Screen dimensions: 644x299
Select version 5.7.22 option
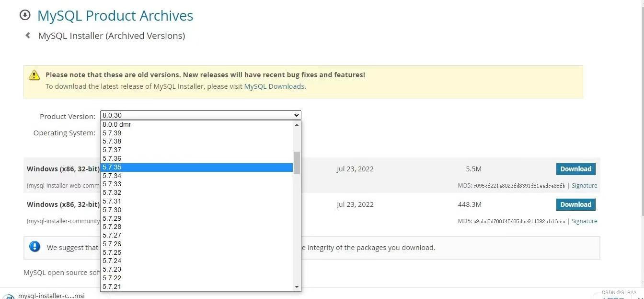[196, 278]
